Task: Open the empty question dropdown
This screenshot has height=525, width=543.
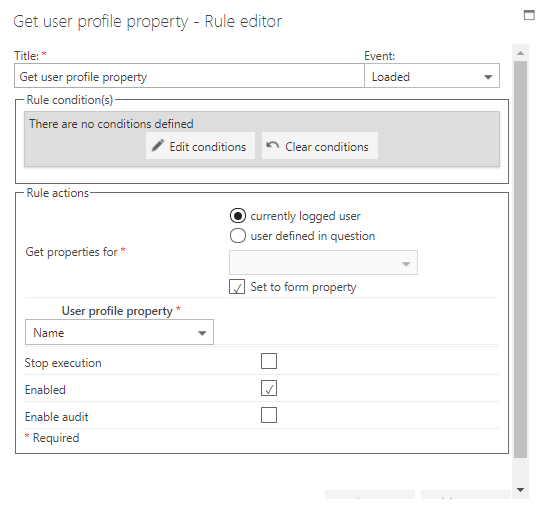Action: click(x=323, y=262)
